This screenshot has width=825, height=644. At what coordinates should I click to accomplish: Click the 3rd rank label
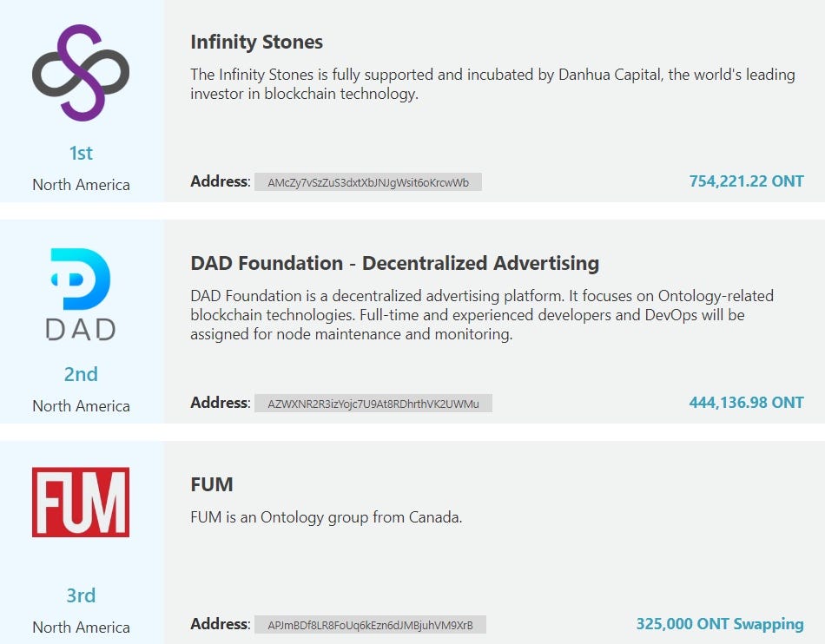(81, 595)
